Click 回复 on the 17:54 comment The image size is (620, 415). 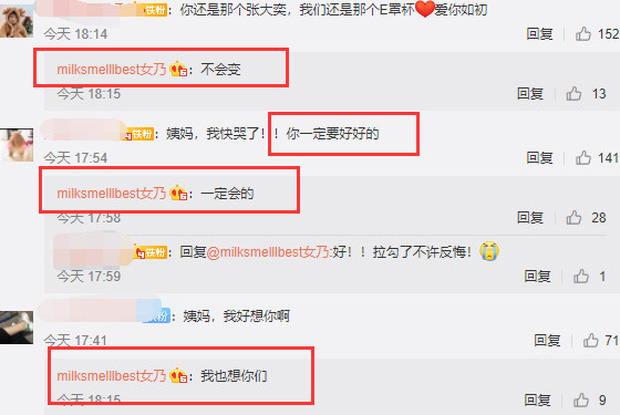pyautogui.click(x=539, y=158)
